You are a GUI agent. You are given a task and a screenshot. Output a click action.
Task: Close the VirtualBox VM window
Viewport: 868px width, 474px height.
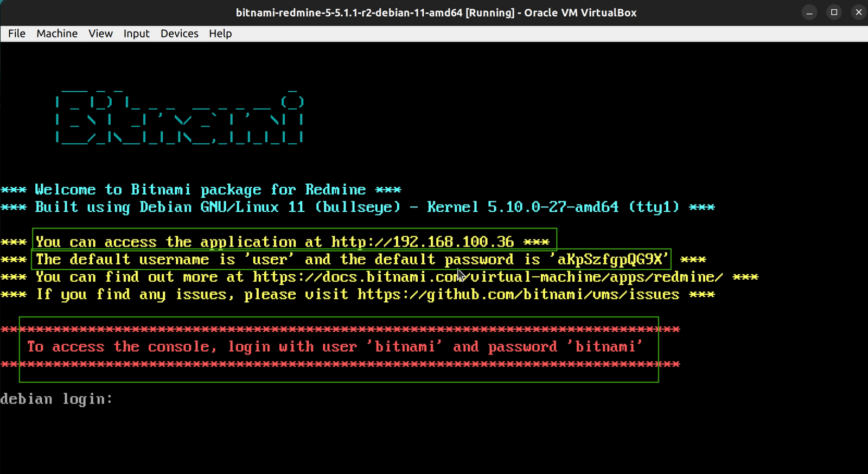pyautogui.click(x=858, y=12)
